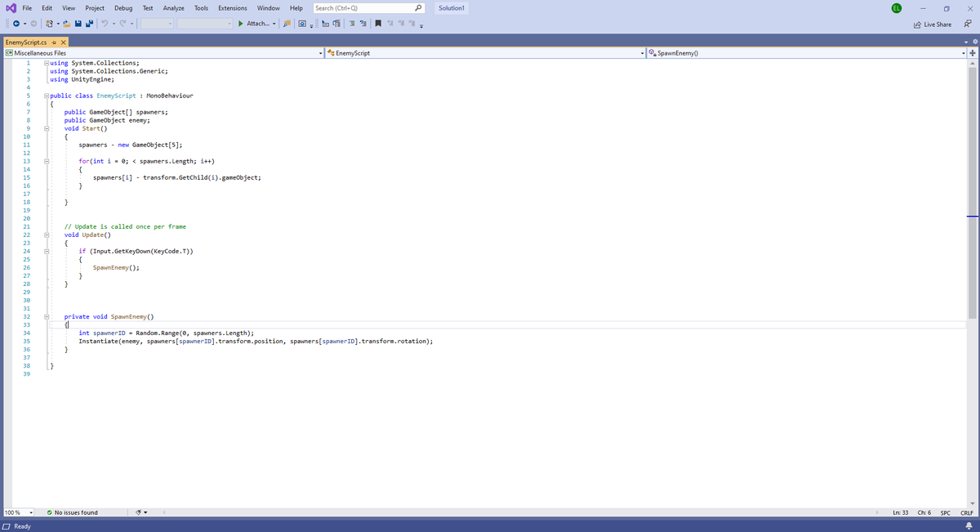The image size is (980, 532).
Task: Open the notifications bell in status bar
Action: click(x=968, y=526)
